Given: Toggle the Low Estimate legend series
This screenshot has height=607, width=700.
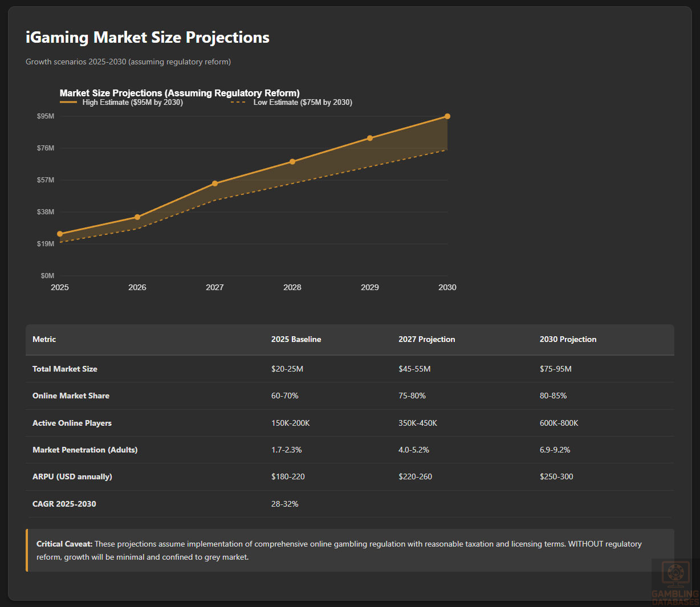Looking at the screenshot, I should point(302,103).
